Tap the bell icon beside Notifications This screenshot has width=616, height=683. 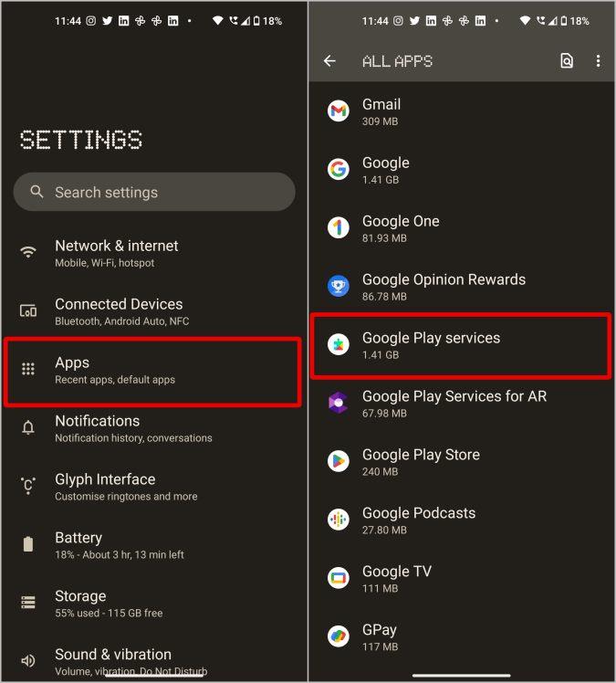pos(28,427)
